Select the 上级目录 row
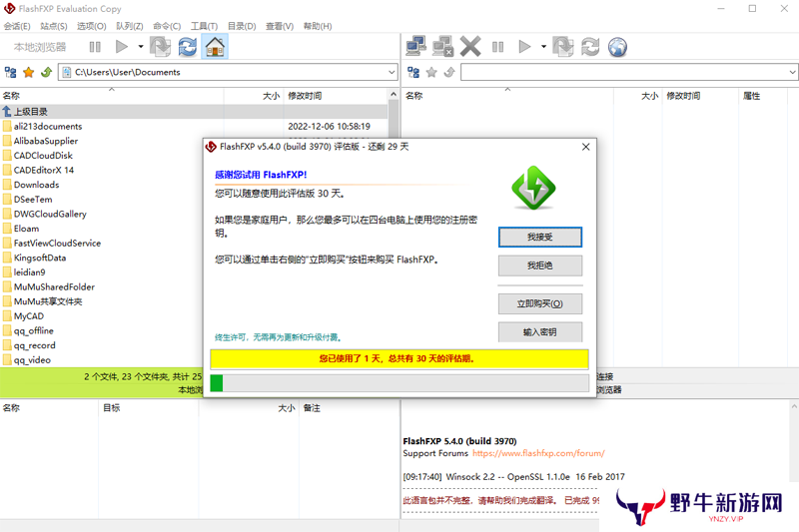This screenshot has height=532, width=799. pos(194,112)
